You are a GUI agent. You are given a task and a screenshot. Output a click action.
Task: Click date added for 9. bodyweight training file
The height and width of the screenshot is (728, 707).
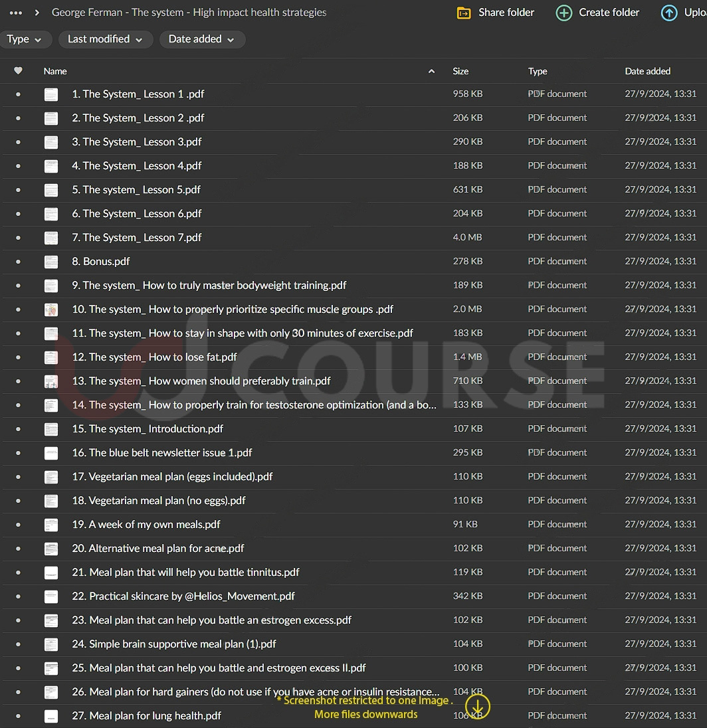click(660, 286)
